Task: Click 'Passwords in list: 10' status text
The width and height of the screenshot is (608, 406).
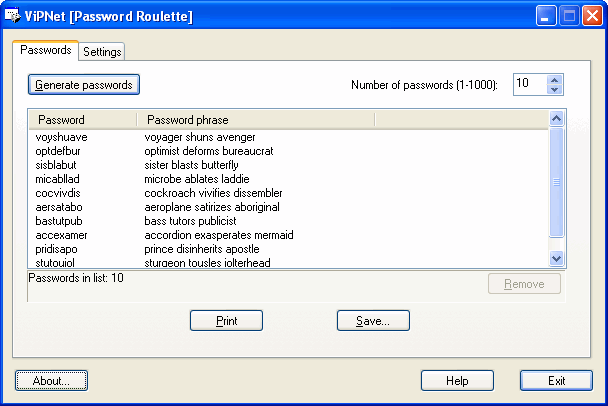Action: pyautogui.click(x=76, y=278)
